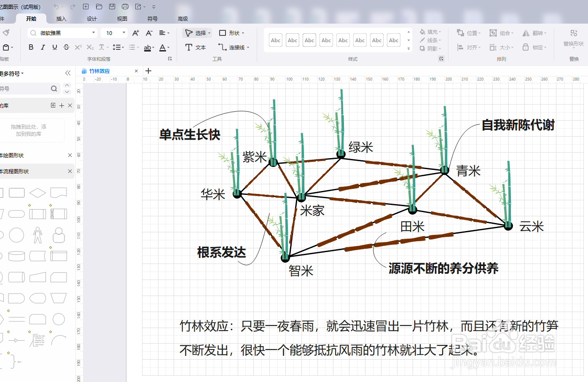Image resolution: width=588 pixels, height=382 pixels.
Task: Activate the 文本 (Text) tool
Action: [195, 47]
